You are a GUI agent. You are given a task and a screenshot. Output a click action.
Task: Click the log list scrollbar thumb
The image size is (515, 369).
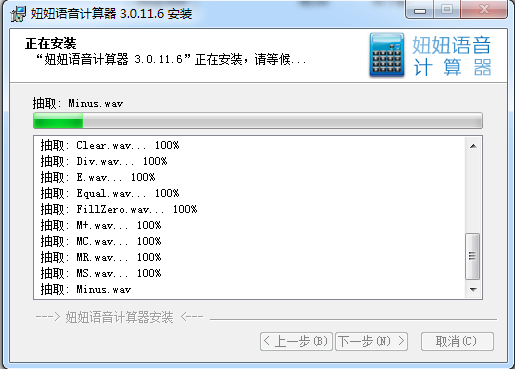(x=472, y=256)
